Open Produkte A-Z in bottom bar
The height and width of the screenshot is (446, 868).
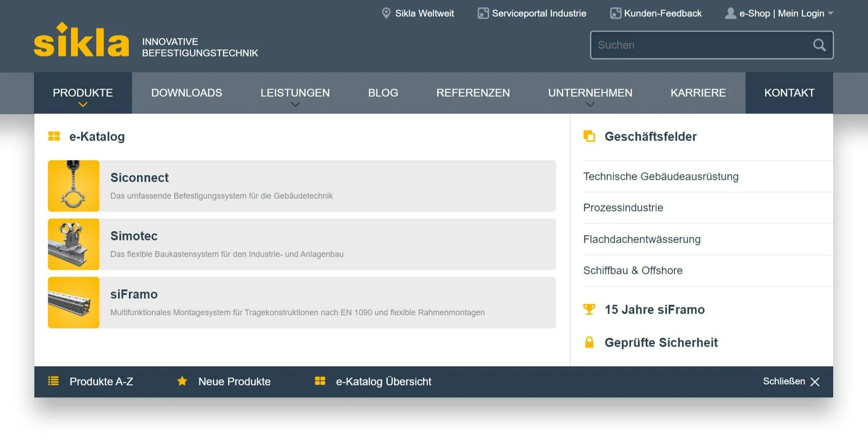click(101, 381)
